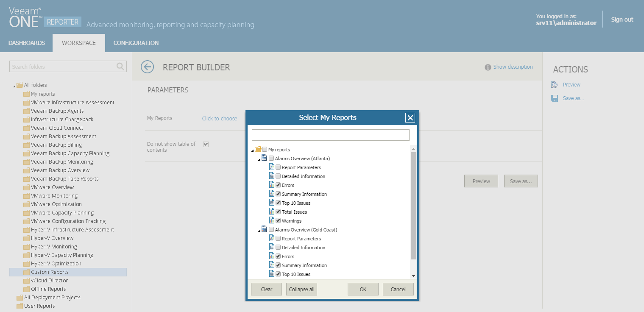Click the Sign out link
This screenshot has height=312, width=644.
(x=622, y=19)
